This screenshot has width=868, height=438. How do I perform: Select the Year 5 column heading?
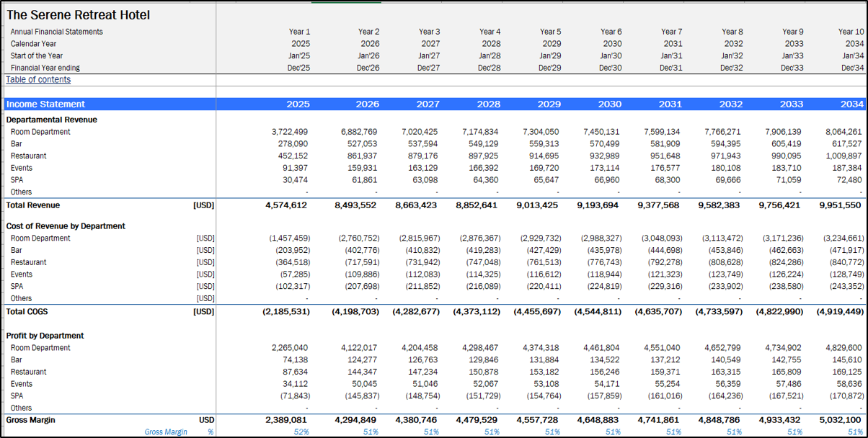(549, 32)
